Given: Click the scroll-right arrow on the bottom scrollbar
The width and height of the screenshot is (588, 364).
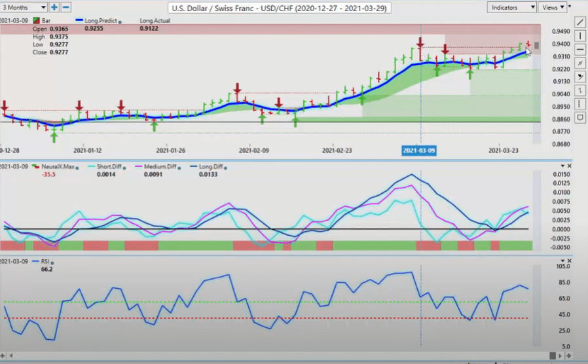Looking at the screenshot, I should (560, 355).
